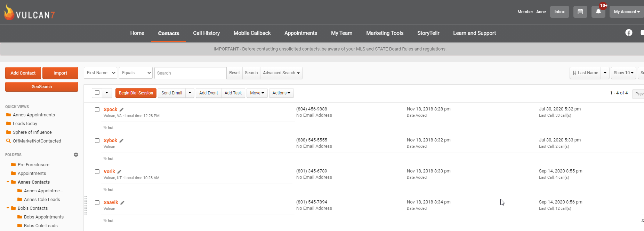
Task: Click the Reset search button
Action: tap(234, 73)
